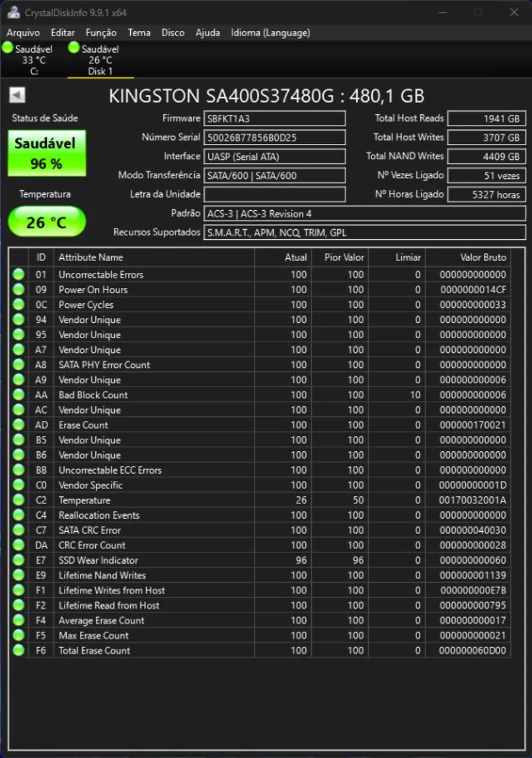Image resolution: width=532 pixels, height=758 pixels.
Task: Click the Total Host Writes value 3707 GB
Action: 486,137
